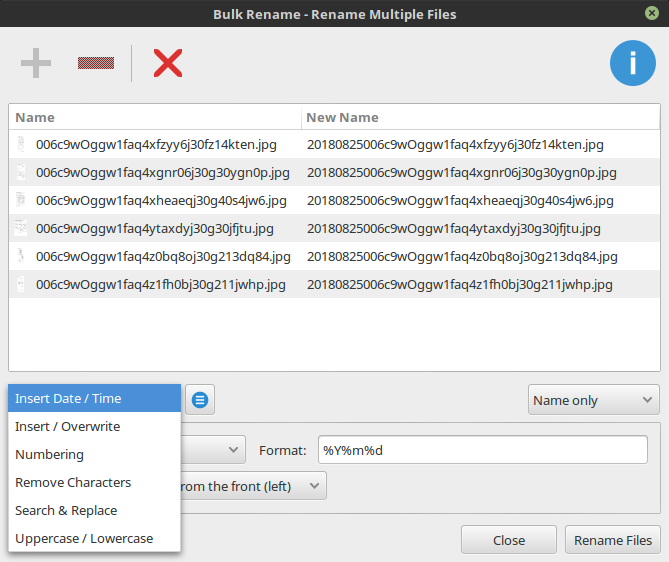The height and width of the screenshot is (562, 669).
Task: Open the dropdown left of Format label
Action: pos(215,450)
